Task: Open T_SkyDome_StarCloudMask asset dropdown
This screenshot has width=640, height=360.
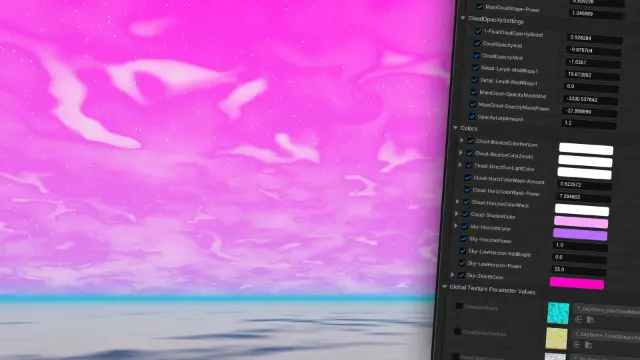Action: (x=607, y=311)
